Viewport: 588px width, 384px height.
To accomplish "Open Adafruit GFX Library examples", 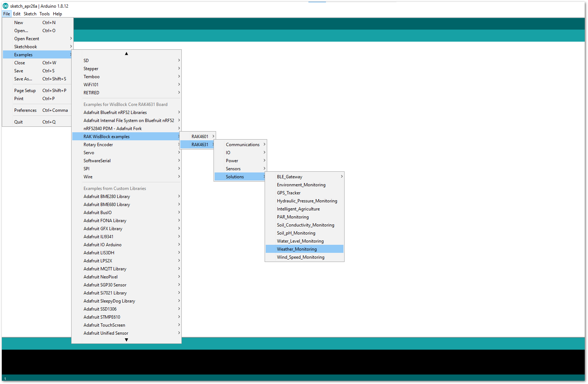I will tap(126, 229).
